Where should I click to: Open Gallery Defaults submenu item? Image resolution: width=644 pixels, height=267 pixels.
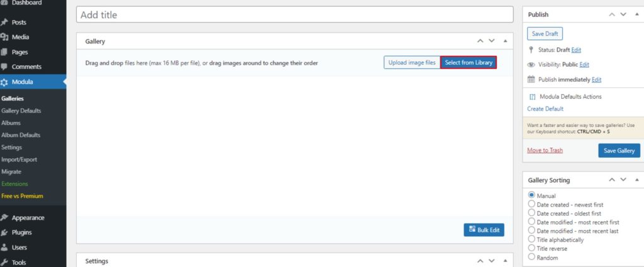point(21,111)
